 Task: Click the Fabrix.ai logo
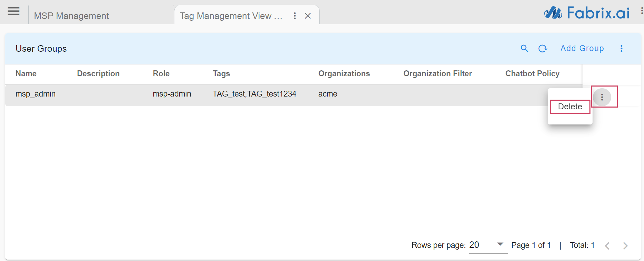pos(587,13)
